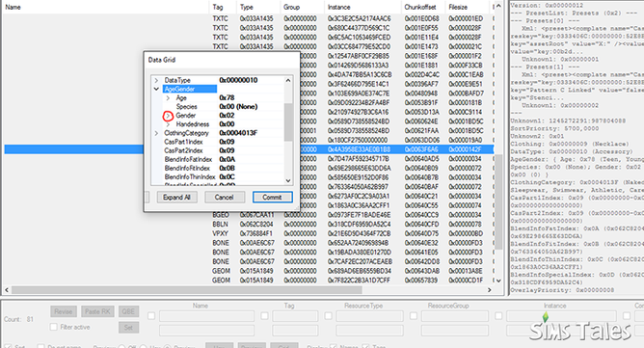
Task: Tick the Tag filter checkbox
Action: 264,316
